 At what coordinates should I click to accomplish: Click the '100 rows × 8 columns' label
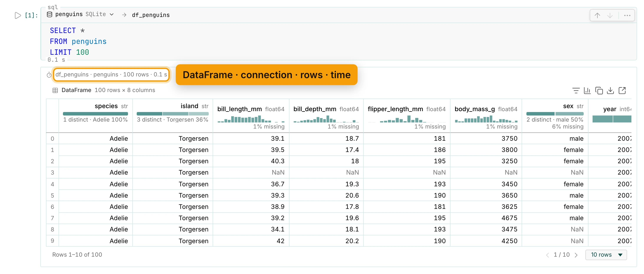tap(125, 90)
